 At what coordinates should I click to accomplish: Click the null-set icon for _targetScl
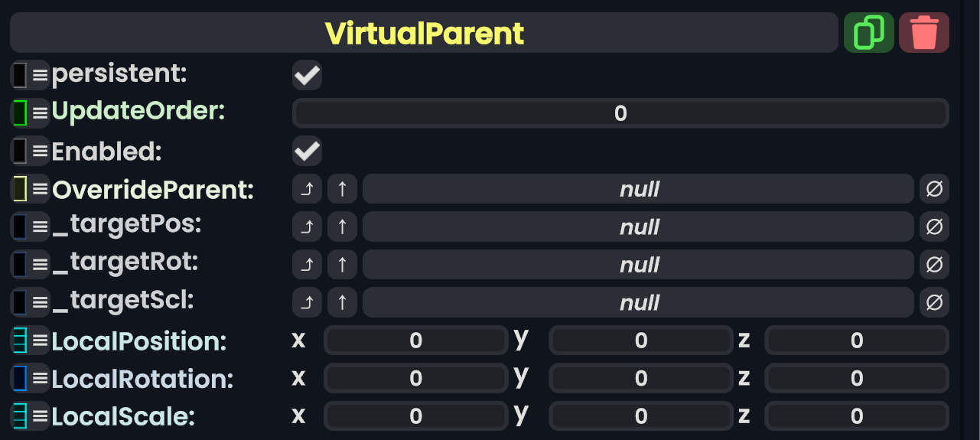pyautogui.click(x=934, y=303)
